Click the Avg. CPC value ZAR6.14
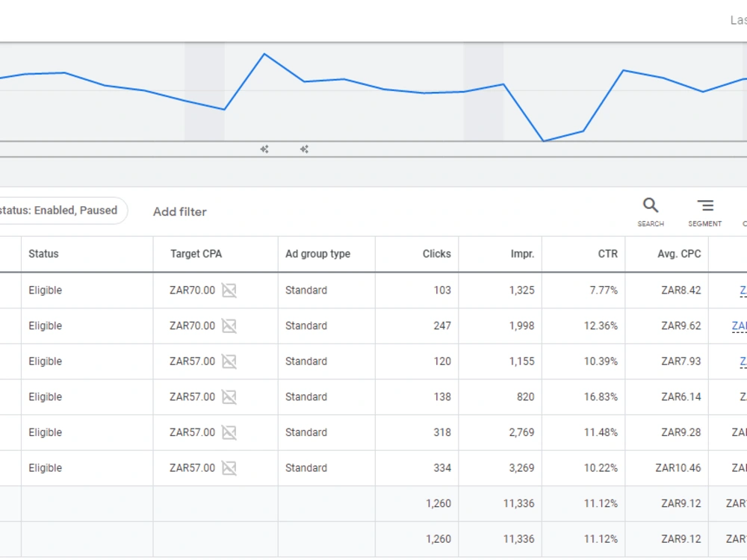Viewport: 747px width, 560px height. (681, 396)
